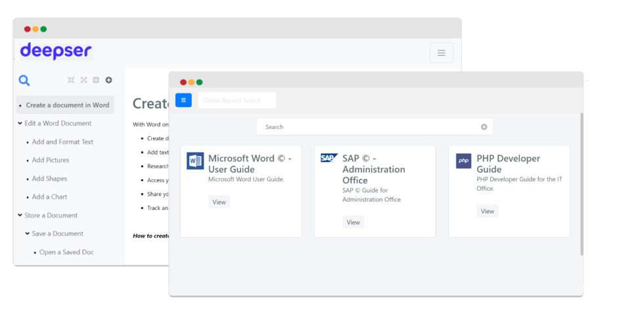This screenshot has height=331, width=644.
Task: Collapse the Store a Document node
Action: click(20, 215)
